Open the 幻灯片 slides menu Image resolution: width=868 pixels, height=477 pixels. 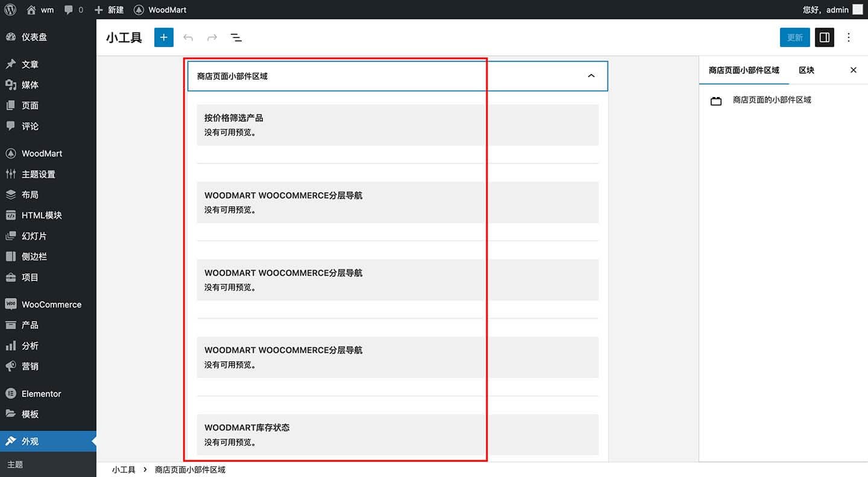48,236
